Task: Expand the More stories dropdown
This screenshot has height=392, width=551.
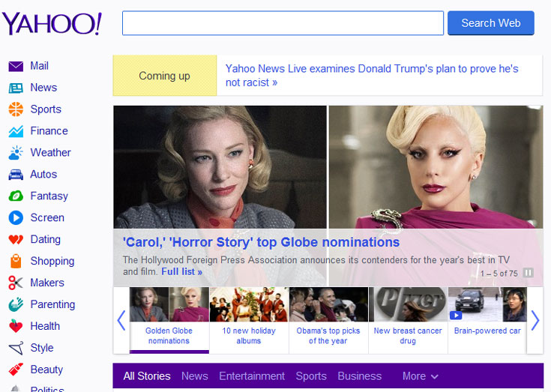Action: (x=421, y=376)
